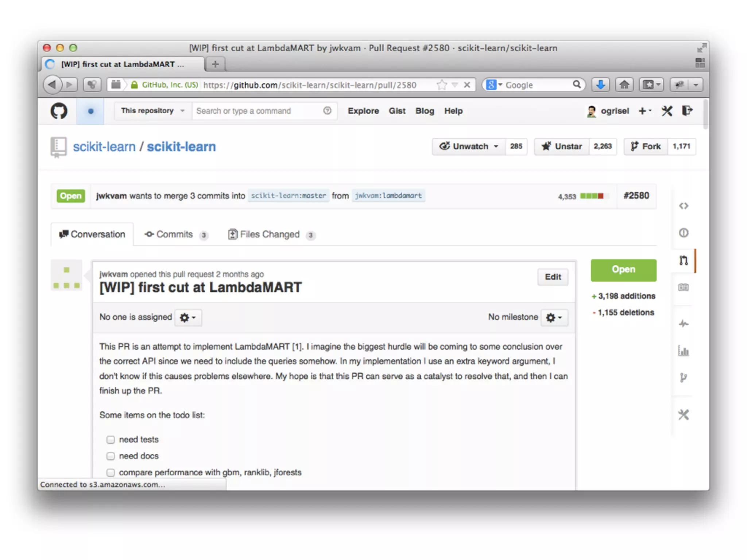Tick the 'compare performance with gbm' checkbox
Image resolution: width=747 pixels, height=560 pixels.
(x=111, y=472)
